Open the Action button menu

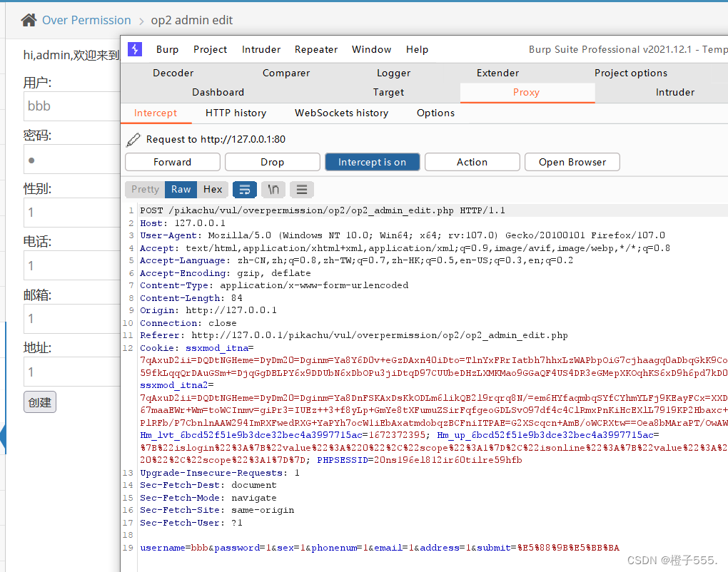click(x=472, y=162)
